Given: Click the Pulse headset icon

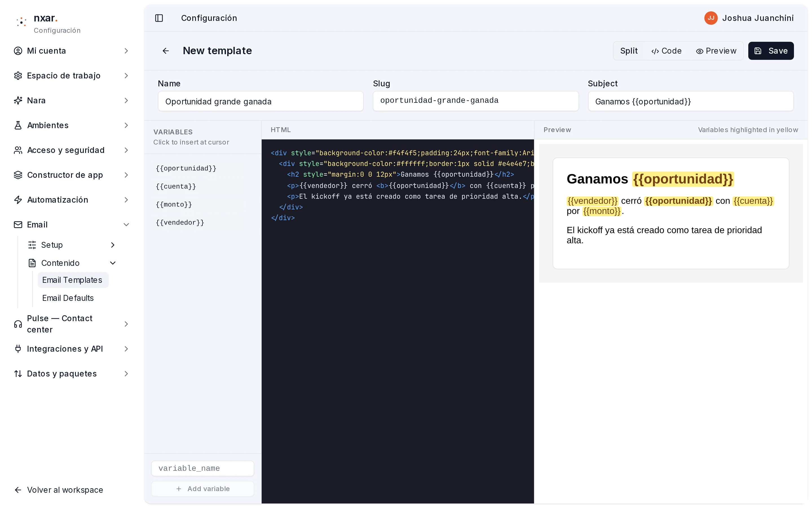Looking at the screenshot, I should pos(18,324).
